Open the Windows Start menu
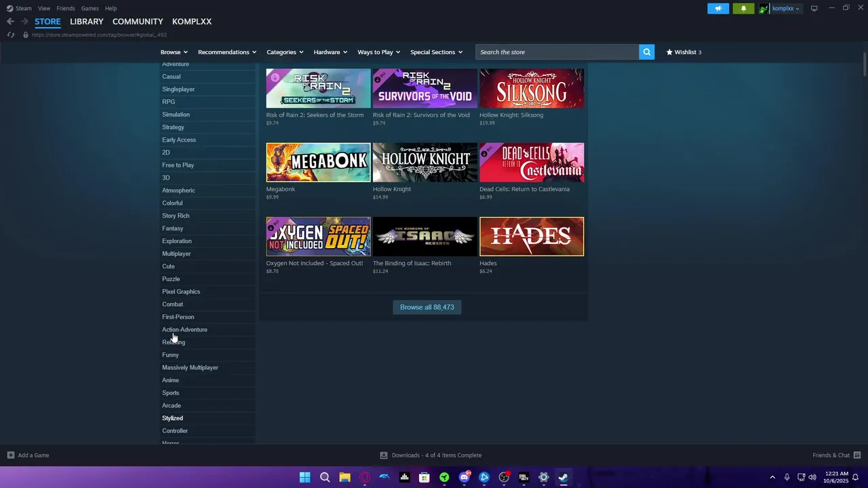The image size is (868, 488). click(x=305, y=477)
